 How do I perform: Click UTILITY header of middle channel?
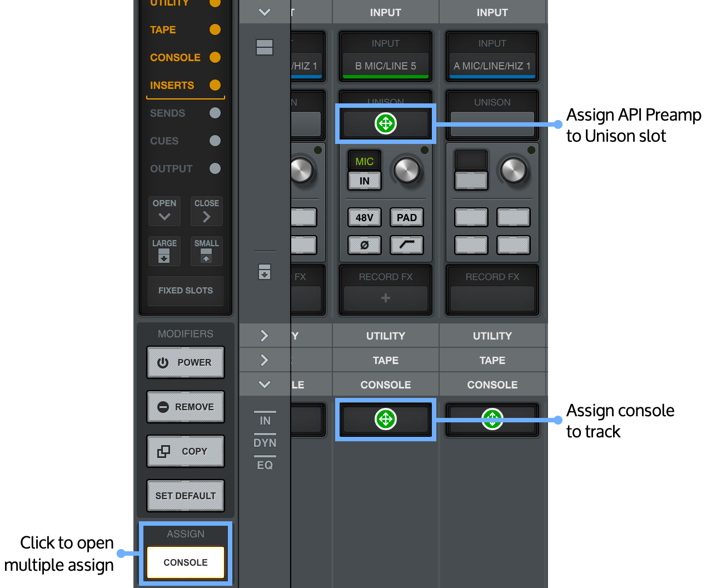(386, 336)
